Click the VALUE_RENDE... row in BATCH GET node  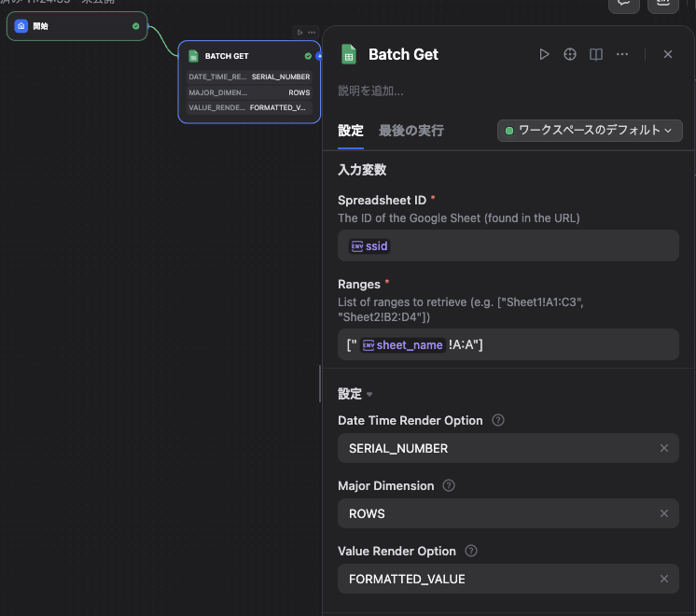tap(249, 107)
